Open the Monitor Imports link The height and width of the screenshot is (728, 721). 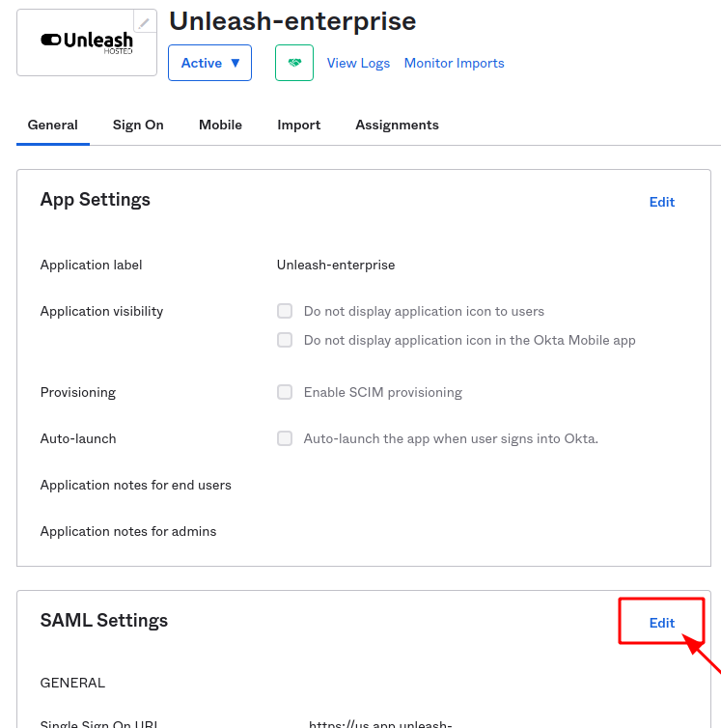pyautogui.click(x=454, y=63)
